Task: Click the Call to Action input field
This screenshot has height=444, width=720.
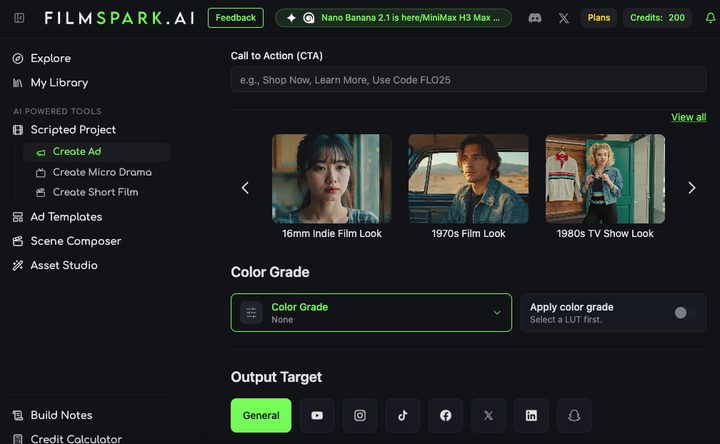Action: coord(468,79)
